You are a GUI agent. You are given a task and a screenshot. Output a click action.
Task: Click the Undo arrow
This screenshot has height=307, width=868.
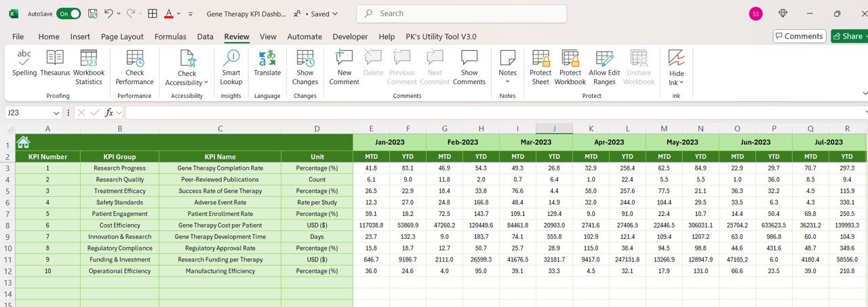(x=108, y=14)
